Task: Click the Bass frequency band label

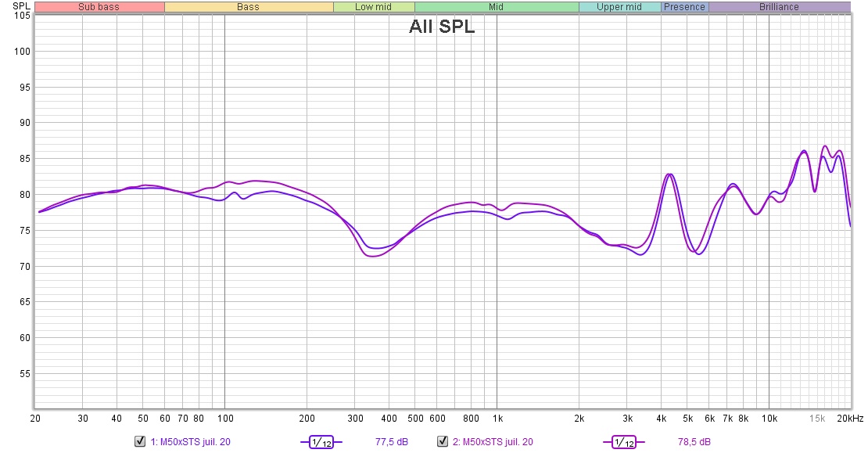Action: tap(249, 6)
